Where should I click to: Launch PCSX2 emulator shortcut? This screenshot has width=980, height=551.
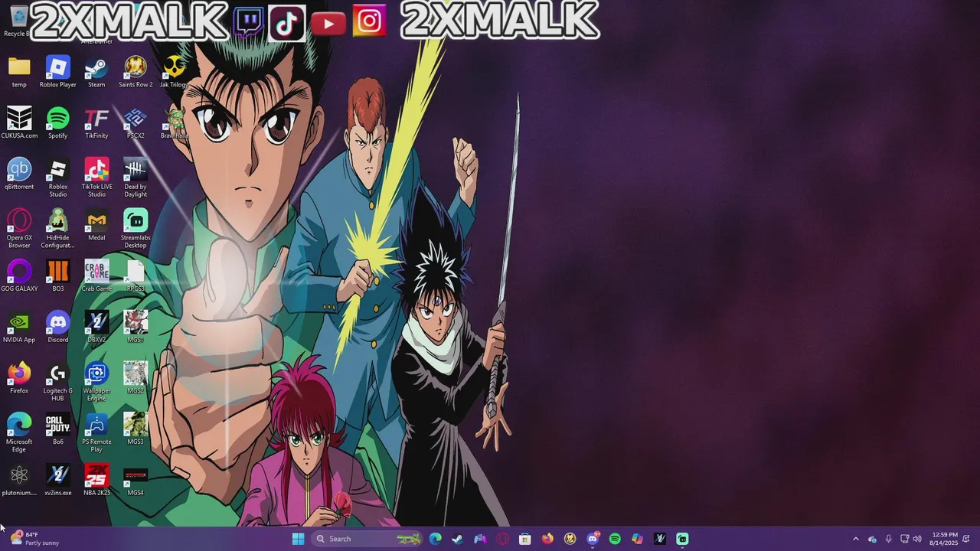pyautogui.click(x=136, y=123)
